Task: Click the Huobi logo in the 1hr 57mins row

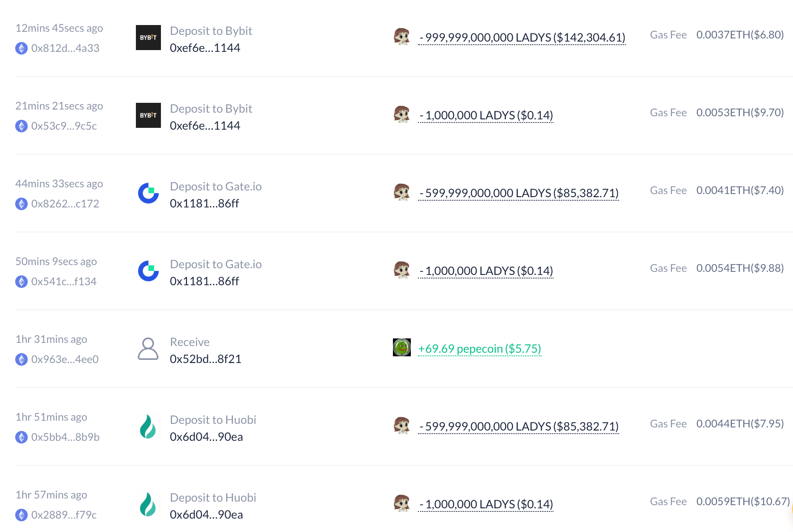Action: [x=148, y=504]
